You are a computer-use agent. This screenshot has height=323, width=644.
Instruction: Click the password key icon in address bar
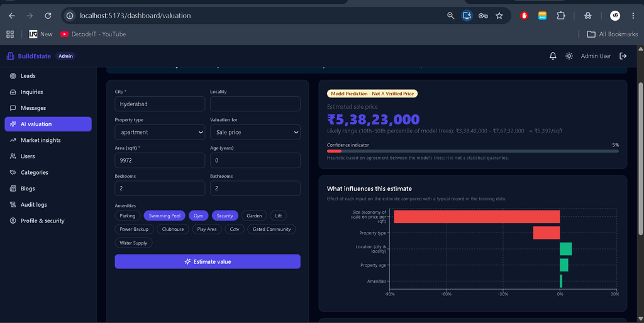[x=483, y=16]
